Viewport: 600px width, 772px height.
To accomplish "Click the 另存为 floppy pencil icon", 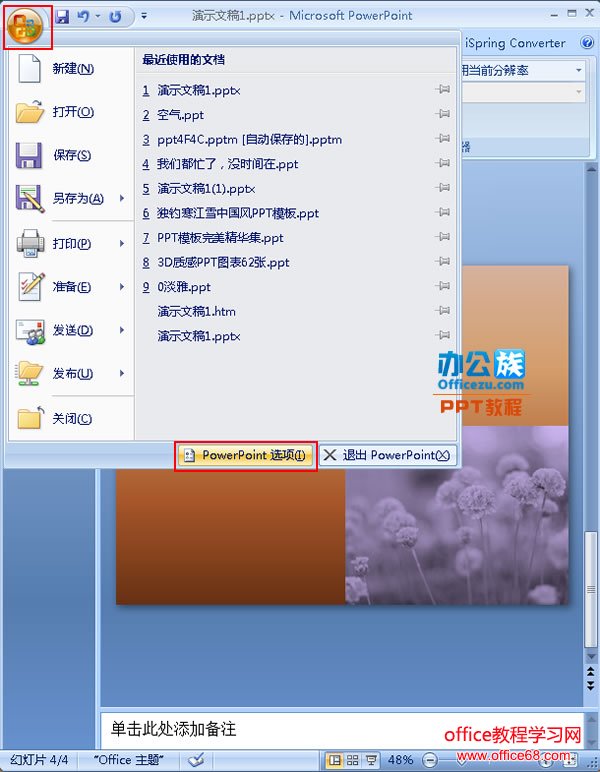I will click(30, 198).
